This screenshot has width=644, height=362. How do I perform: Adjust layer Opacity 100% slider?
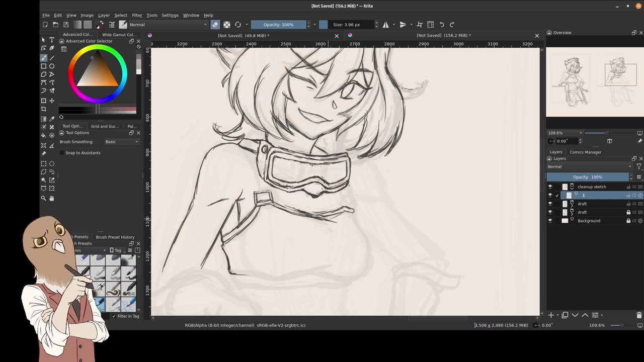(588, 177)
